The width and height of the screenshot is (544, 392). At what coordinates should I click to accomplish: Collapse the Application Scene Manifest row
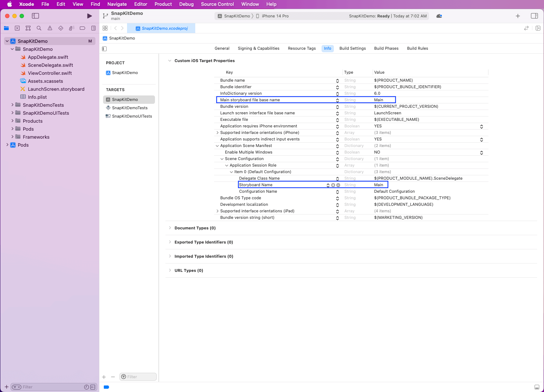pyautogui.click(x=217, y=146)
